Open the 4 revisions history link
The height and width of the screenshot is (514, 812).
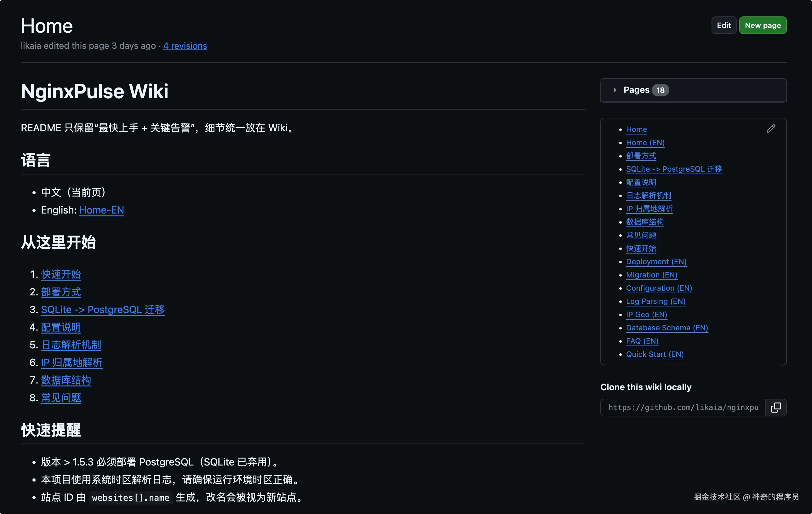(x=185, y=46)
